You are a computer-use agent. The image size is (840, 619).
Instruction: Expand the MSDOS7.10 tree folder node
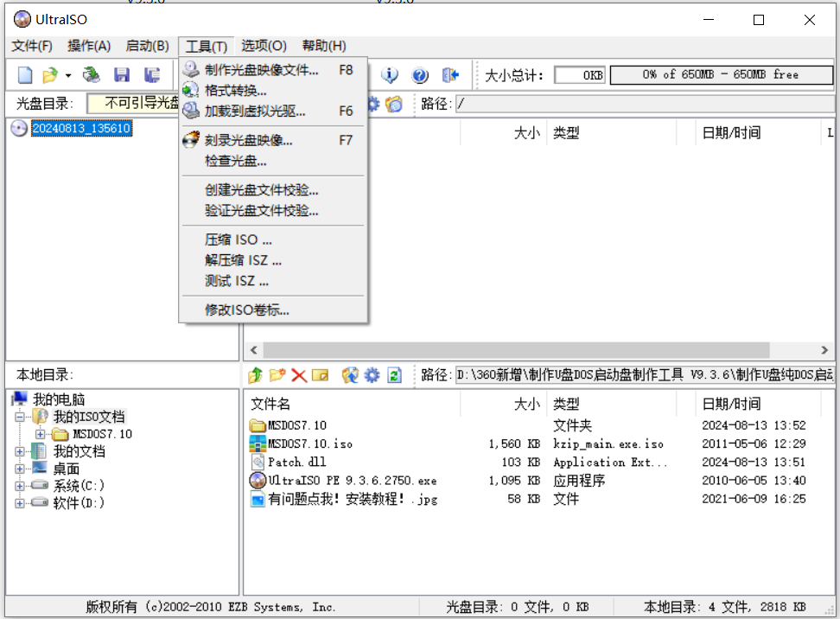click(40, 434)
